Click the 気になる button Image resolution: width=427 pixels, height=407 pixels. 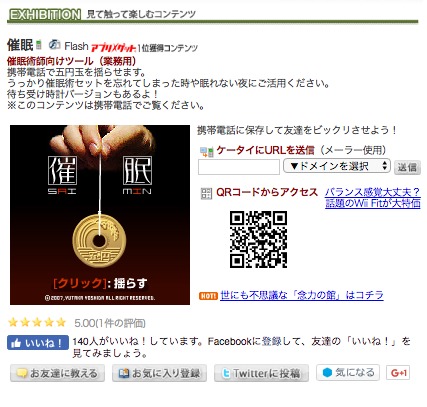coord(348,372)
